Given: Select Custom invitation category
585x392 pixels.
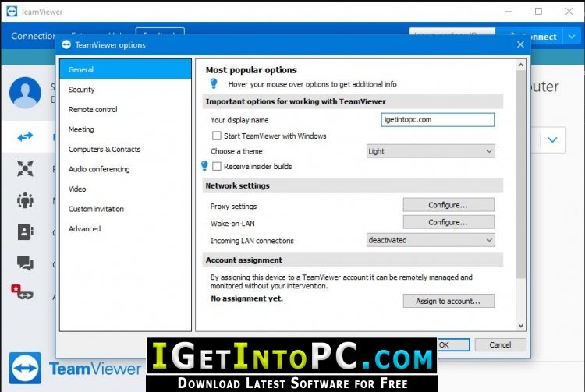Looking at the screenshot, I should pyautogui.click(x=126, y=209).
